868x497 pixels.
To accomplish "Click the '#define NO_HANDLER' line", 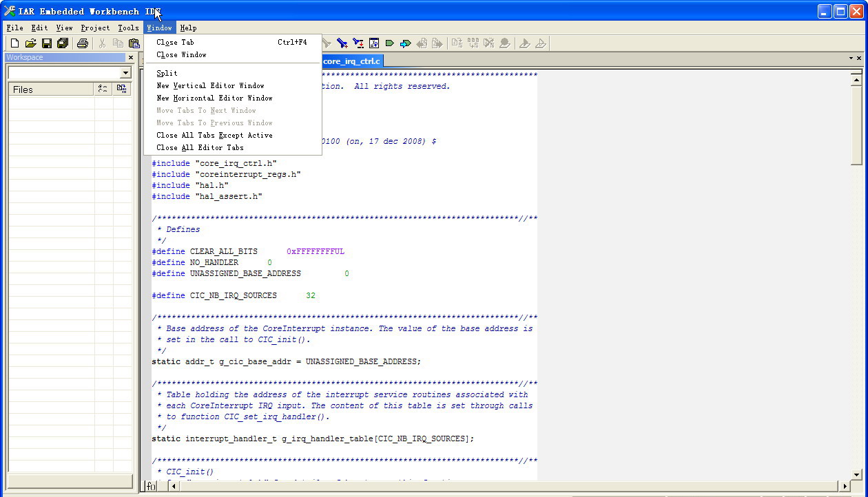I will pos(212,262).
